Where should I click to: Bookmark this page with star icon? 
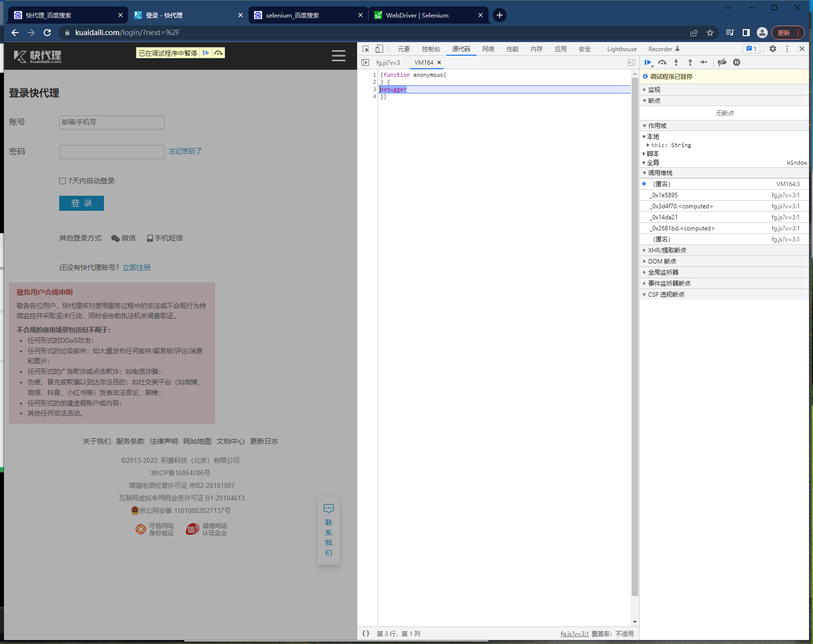click(x=710, y=33)
